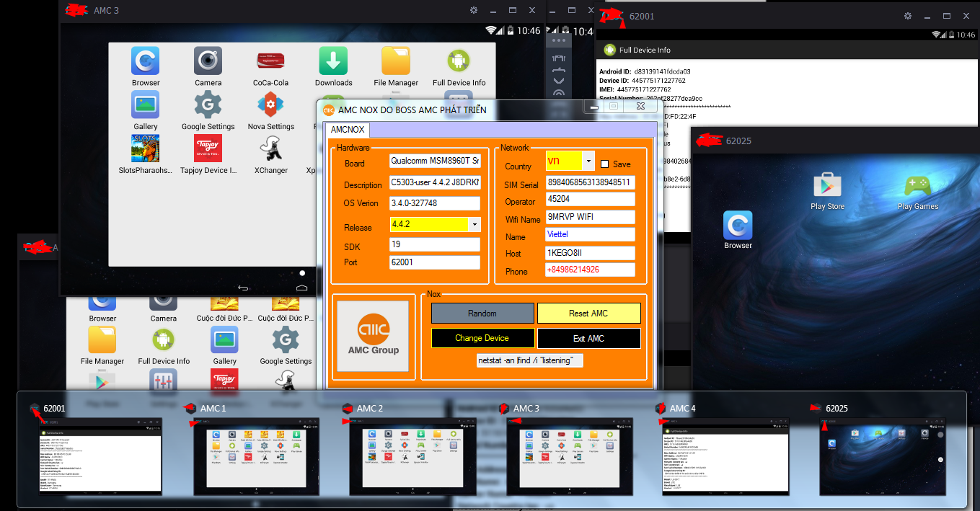The height and width of the screenshot is (511, 980).
Task: Enable the Save checkbox
Action: [605, 164]
